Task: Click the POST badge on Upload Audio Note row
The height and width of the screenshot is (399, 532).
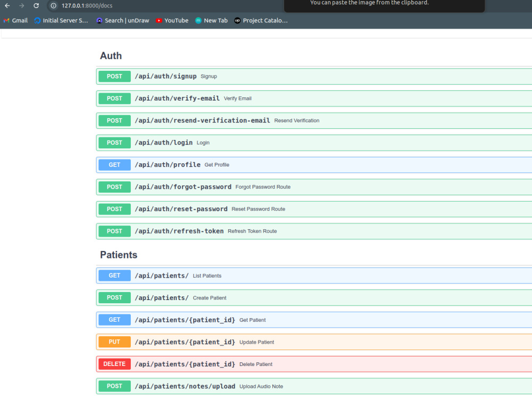Action: pyautogui.click(x=115, y=386)
